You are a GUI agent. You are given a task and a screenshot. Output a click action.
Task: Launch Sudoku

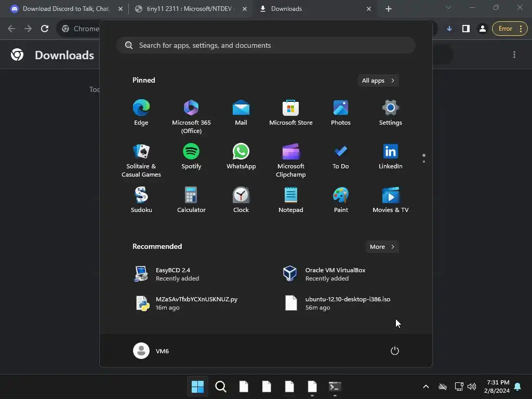141,200
